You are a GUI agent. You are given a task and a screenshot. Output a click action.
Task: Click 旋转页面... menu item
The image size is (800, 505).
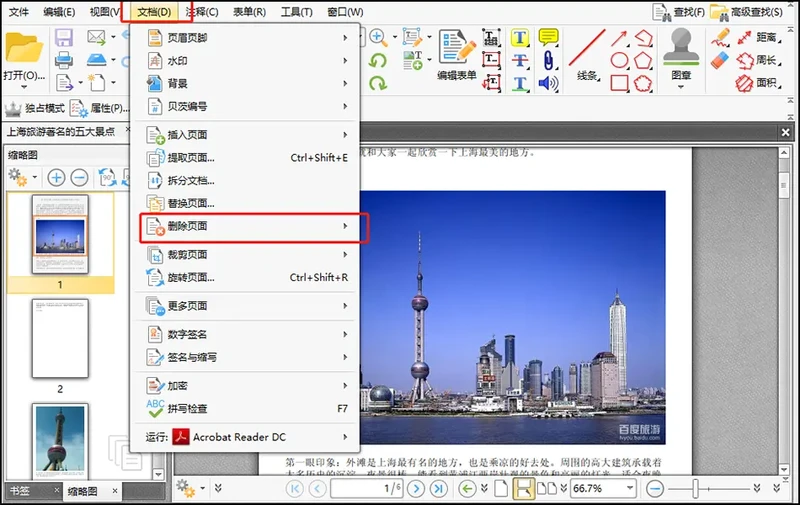247,277
